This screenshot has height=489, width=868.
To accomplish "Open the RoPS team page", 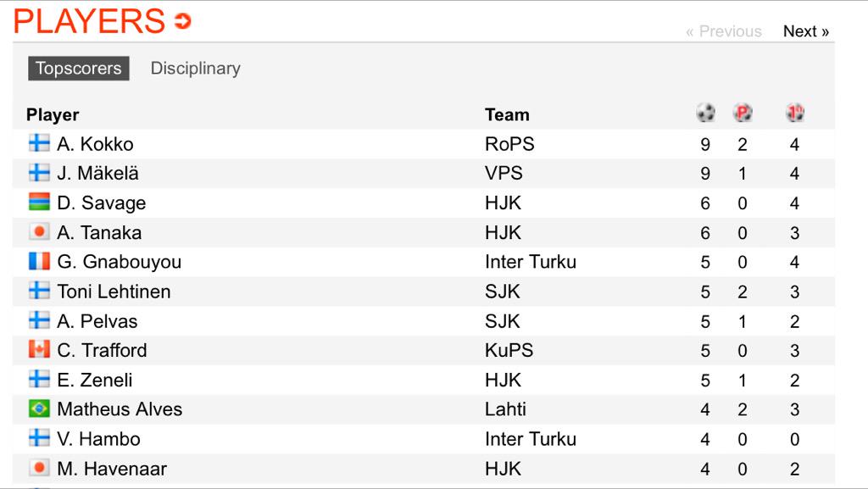I will [509, 144].
